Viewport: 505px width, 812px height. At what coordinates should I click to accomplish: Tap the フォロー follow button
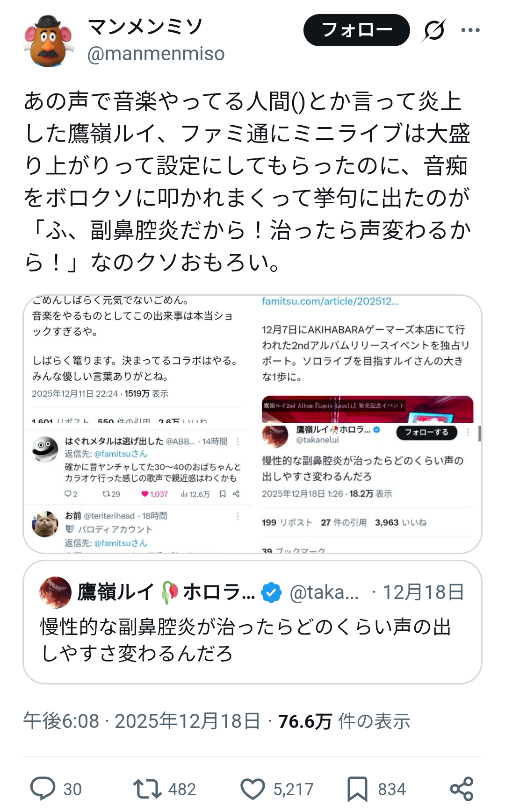[x=356, y=30]
